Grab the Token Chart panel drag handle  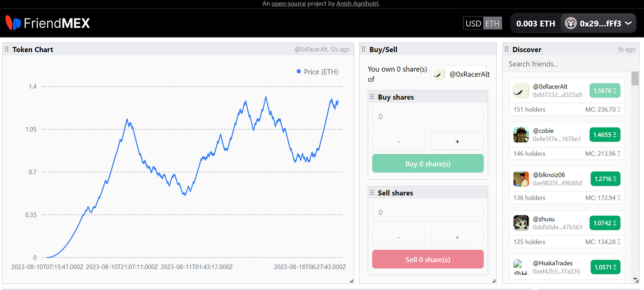click(x=7, y=50)
